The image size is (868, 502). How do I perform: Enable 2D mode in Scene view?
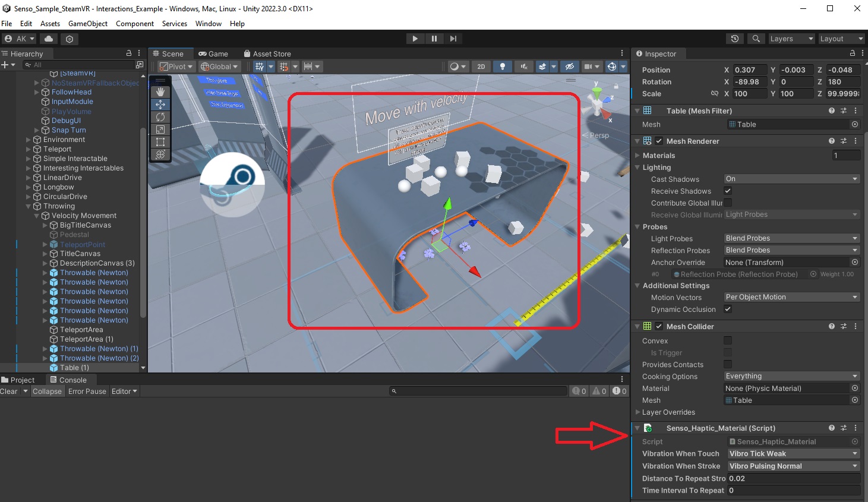pos(481,66)
